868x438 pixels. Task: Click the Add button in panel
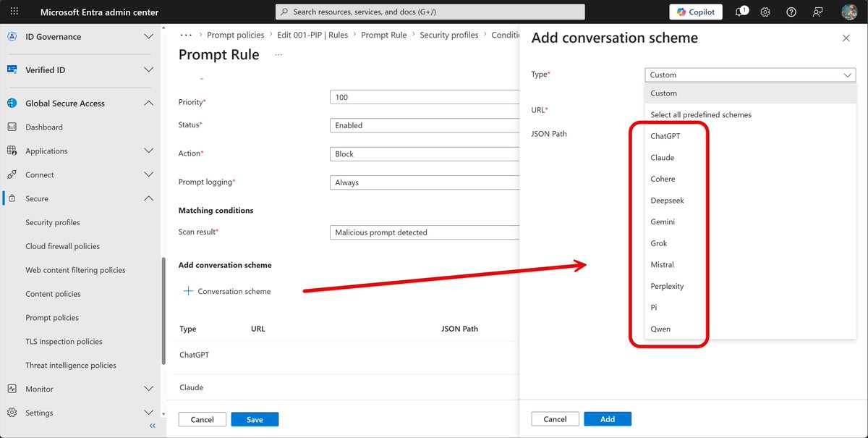[608, 419]
